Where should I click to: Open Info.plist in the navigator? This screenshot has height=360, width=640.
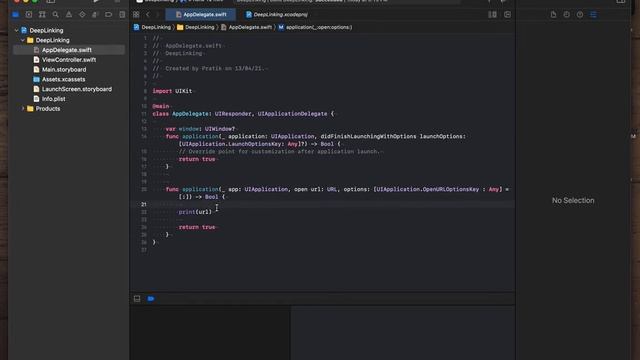(69, 99)
